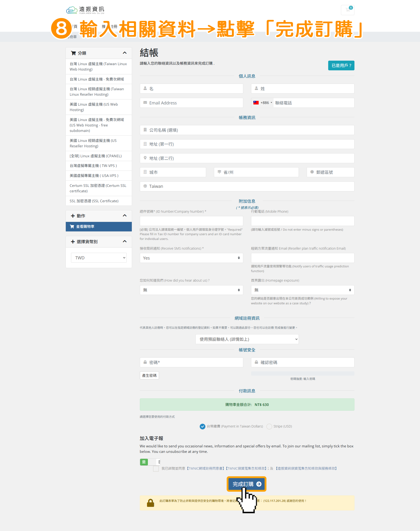Click the plus icon beside 選擇貨幣別

tap(73, 242)
